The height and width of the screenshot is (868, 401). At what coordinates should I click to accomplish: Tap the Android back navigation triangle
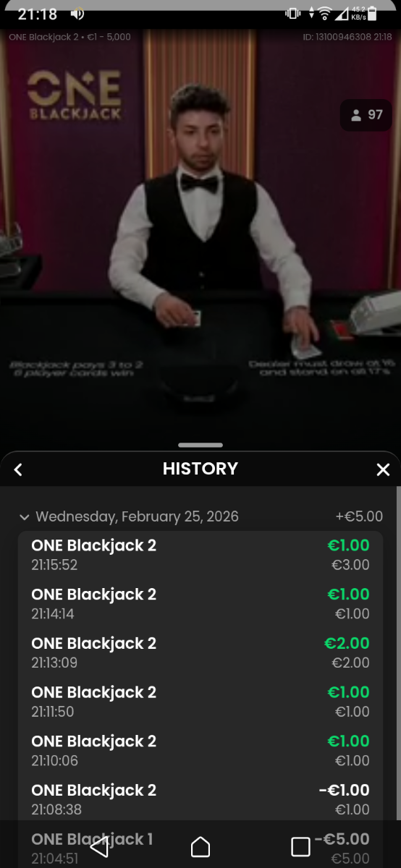[100, 847]
